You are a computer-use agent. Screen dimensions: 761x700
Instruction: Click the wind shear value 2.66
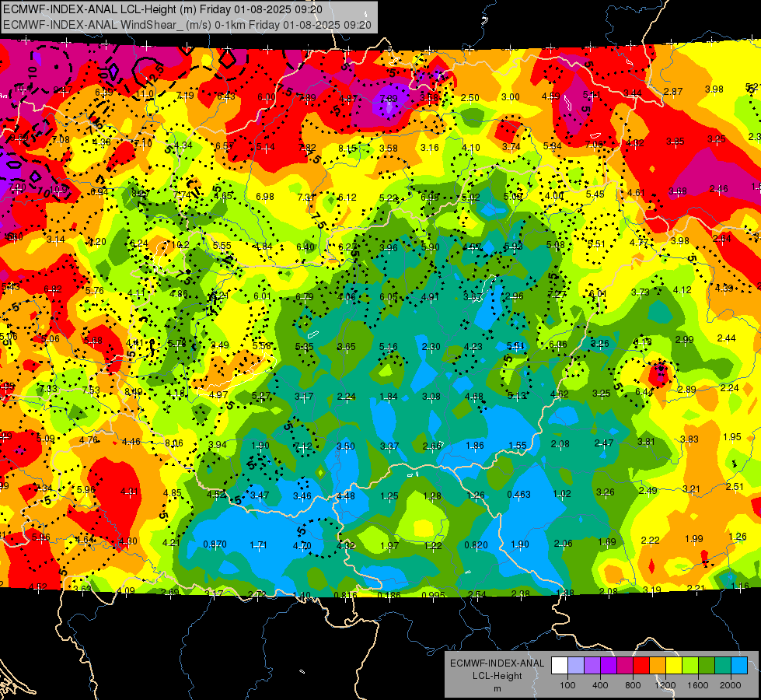(x=432, y=446)
